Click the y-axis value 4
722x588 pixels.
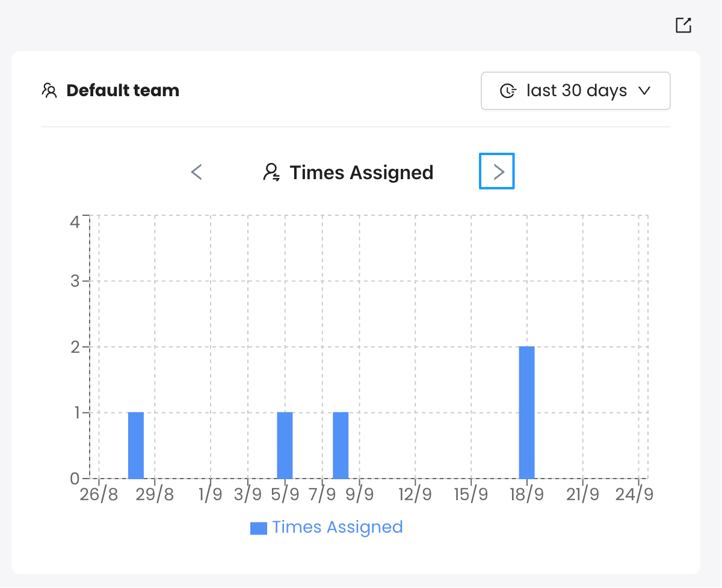[x=75, y=222]
